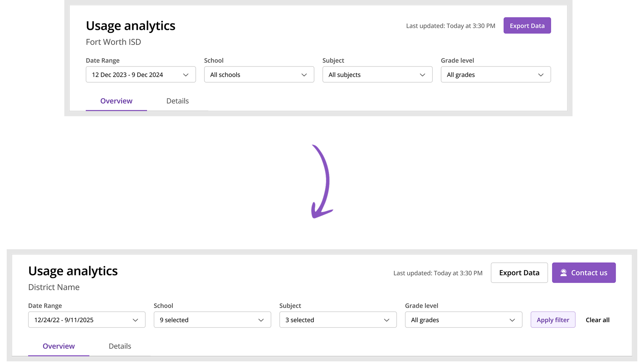Viewport: 644px width, 362px height.
Task: Click the Export Data button for Fort Worth ISD
Action: tap(527, 25)
